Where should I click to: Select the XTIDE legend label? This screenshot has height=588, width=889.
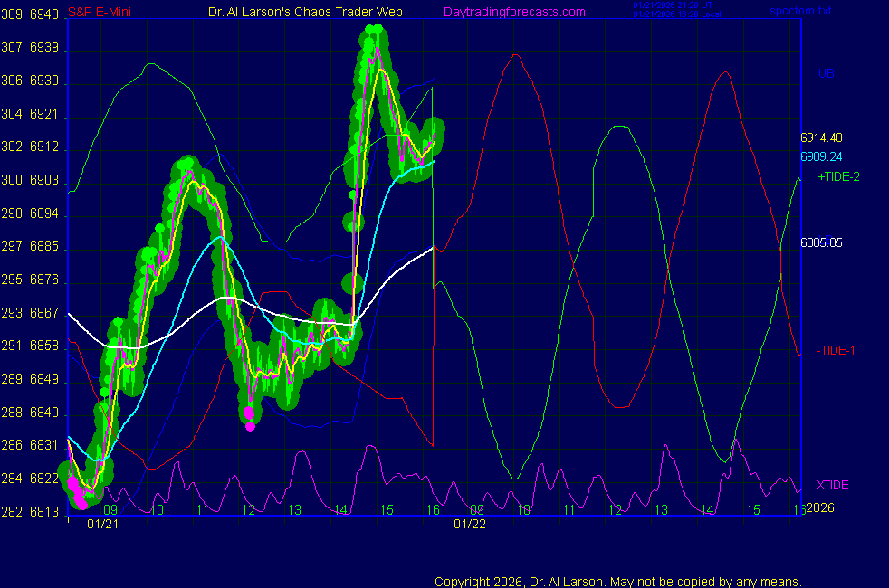pos(832,485)
